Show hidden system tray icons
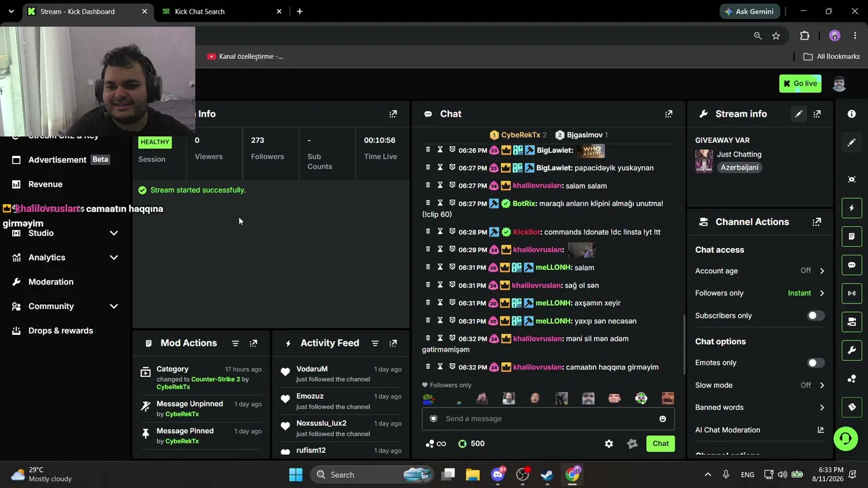The width and height of the screenshot is (868, 488). [708, 474]
